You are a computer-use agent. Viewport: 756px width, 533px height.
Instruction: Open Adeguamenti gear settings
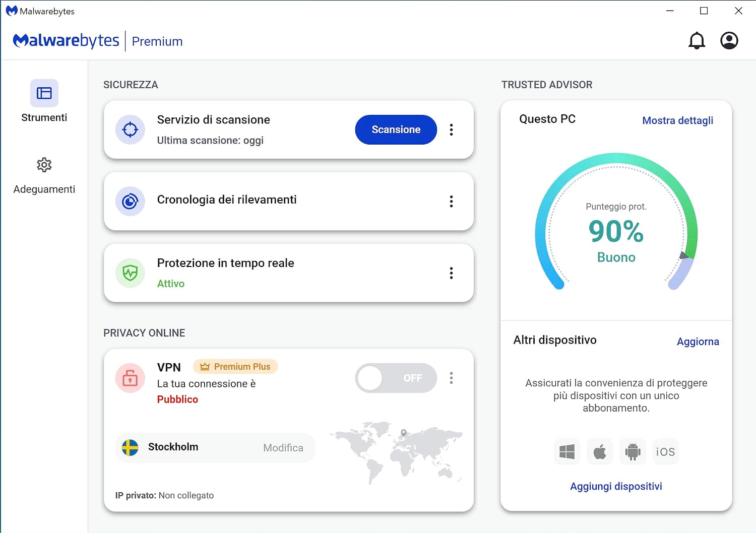coord(44,165)
